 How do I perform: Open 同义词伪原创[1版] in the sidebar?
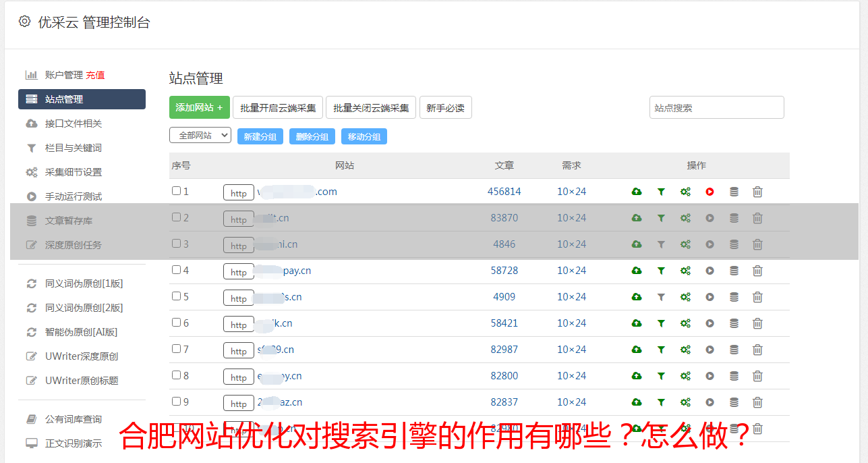(x=84, y=283)
